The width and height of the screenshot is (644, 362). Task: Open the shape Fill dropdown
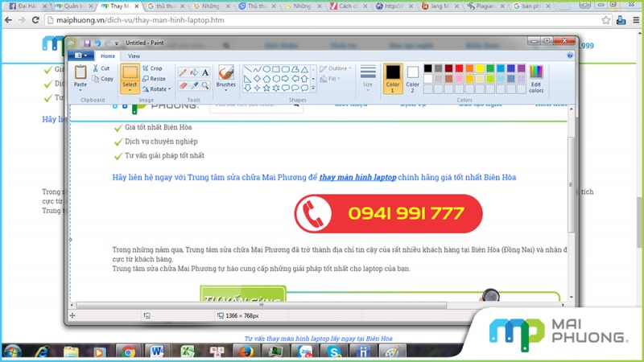pos(330,79)
